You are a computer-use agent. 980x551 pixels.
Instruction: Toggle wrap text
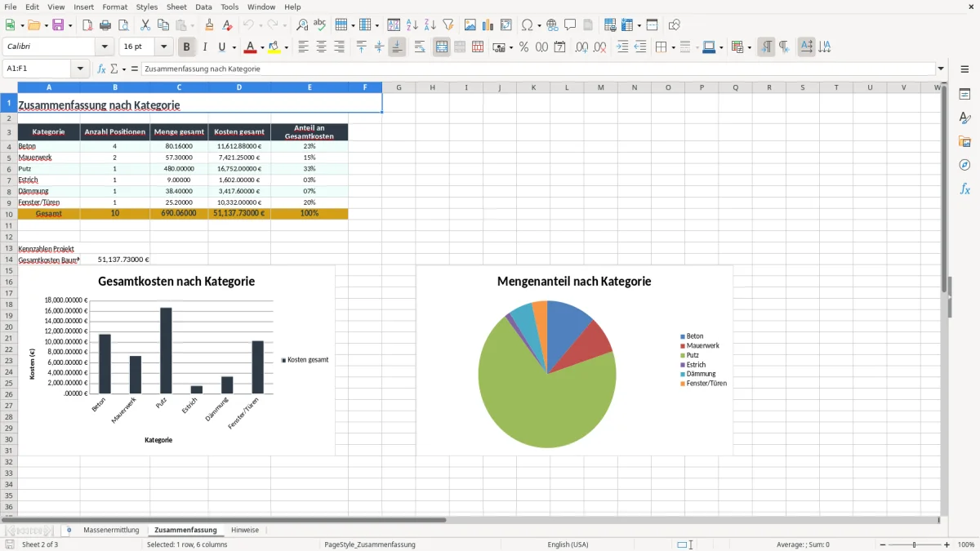420,47
